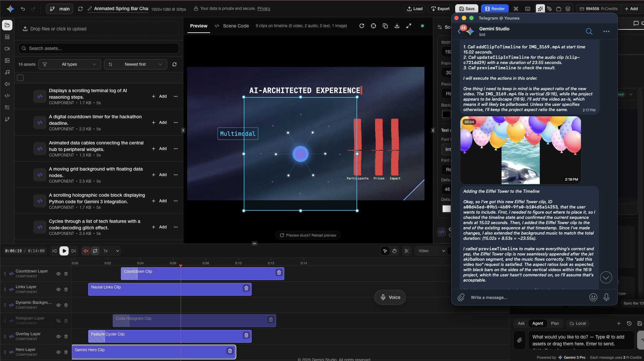644x361 pixels.
Task: Refresh the assets list
Action: (174, 64)
